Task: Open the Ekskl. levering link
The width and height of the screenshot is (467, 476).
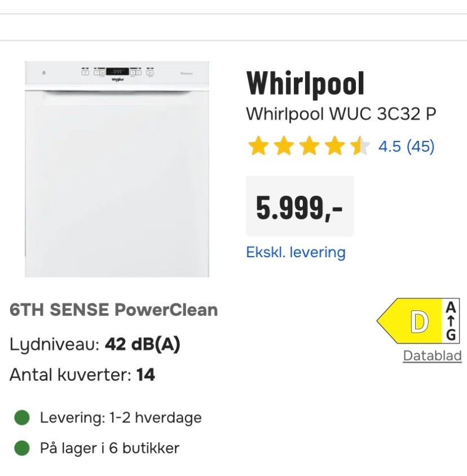Action: click(296, 252)
